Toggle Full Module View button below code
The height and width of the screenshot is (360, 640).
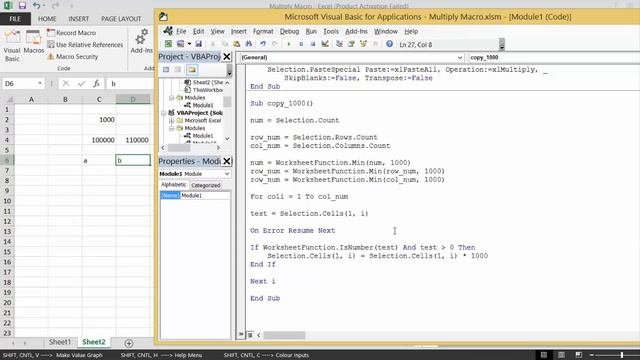tap(250, 335)
